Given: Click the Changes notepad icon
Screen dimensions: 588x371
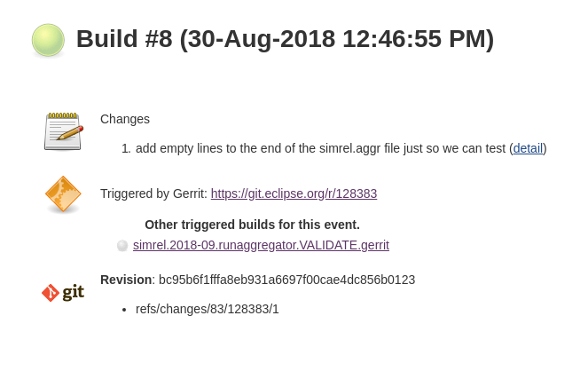Looking at the screenshot, I should coord(63,131).
